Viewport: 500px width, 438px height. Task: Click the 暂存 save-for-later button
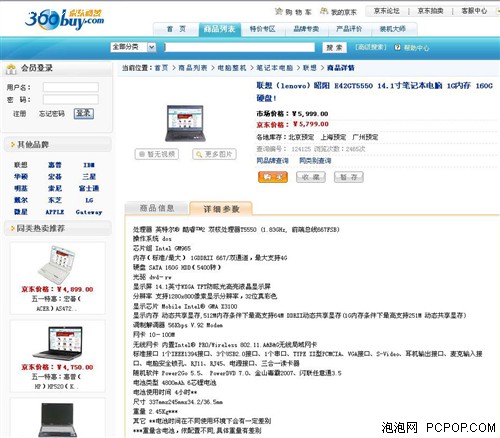click(349, 177)
